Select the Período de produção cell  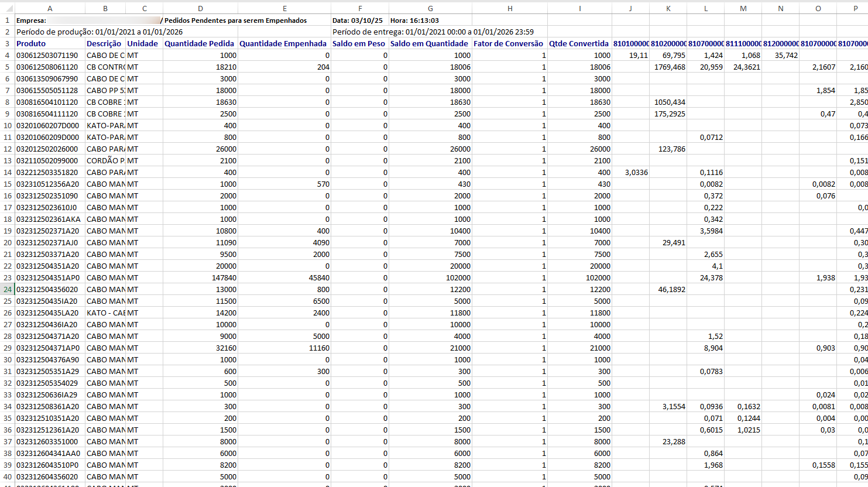[100, 32]
